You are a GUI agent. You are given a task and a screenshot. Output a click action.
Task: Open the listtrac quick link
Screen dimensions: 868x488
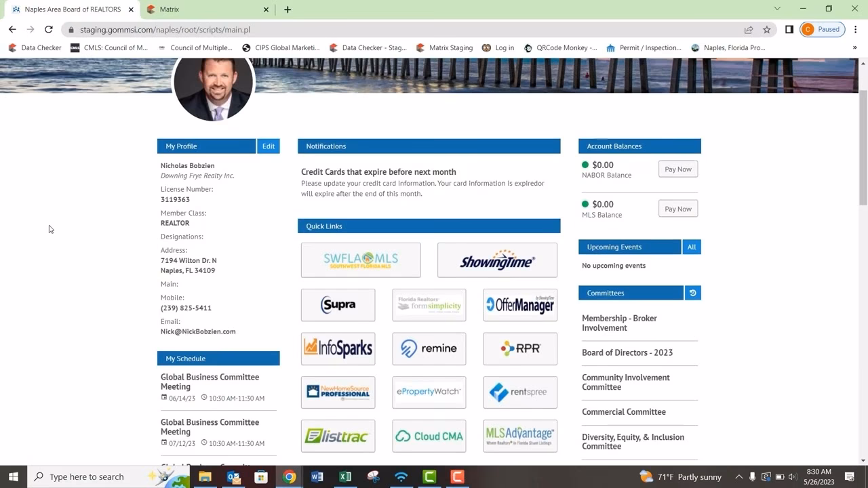coord(338,436)
